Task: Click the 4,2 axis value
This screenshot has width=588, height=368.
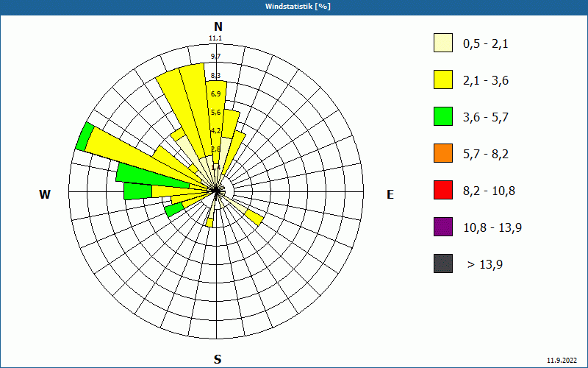Action: 215,131
